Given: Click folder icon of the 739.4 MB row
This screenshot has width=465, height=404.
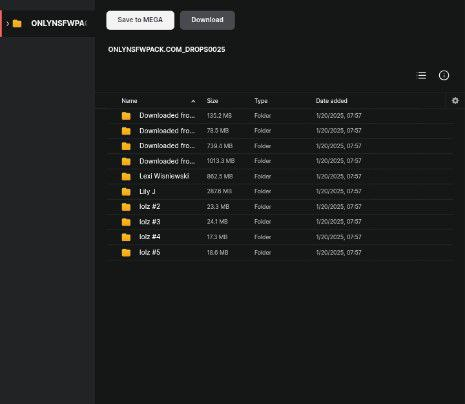Looking at the screenshot, I should click(126, 146).
